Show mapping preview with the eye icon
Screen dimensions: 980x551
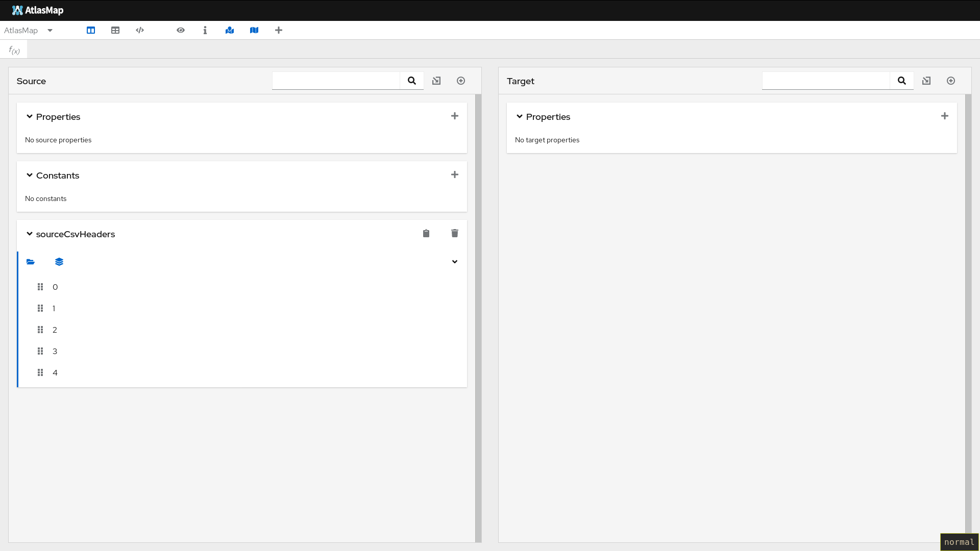point(181,30)
